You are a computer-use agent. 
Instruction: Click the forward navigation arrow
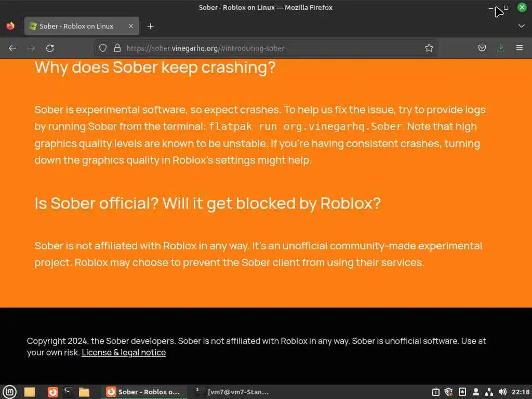pyautogui.click(x=31, y=48)
